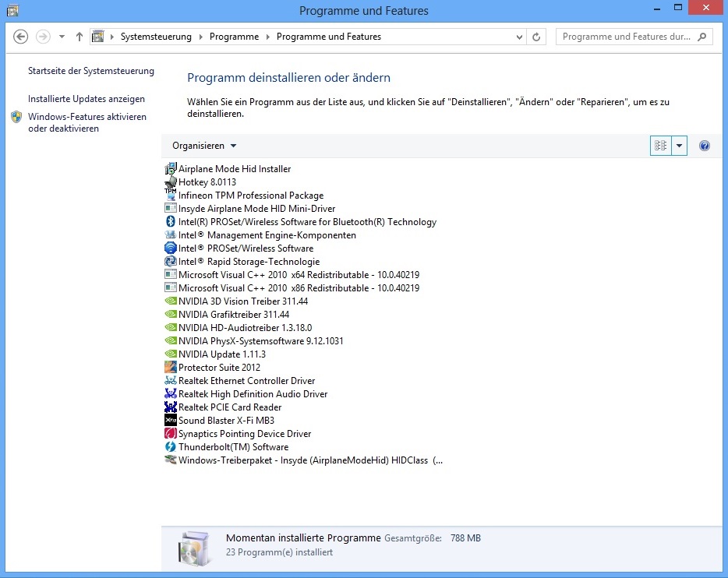Click the NVIDIA PhysX-Systemsoftware icon
728x578 pixels.
171,340
